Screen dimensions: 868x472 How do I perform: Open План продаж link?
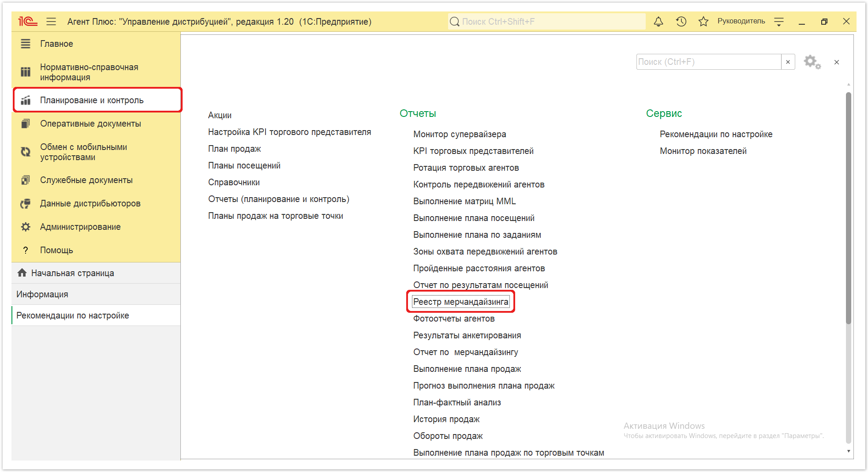coord(234,149)
